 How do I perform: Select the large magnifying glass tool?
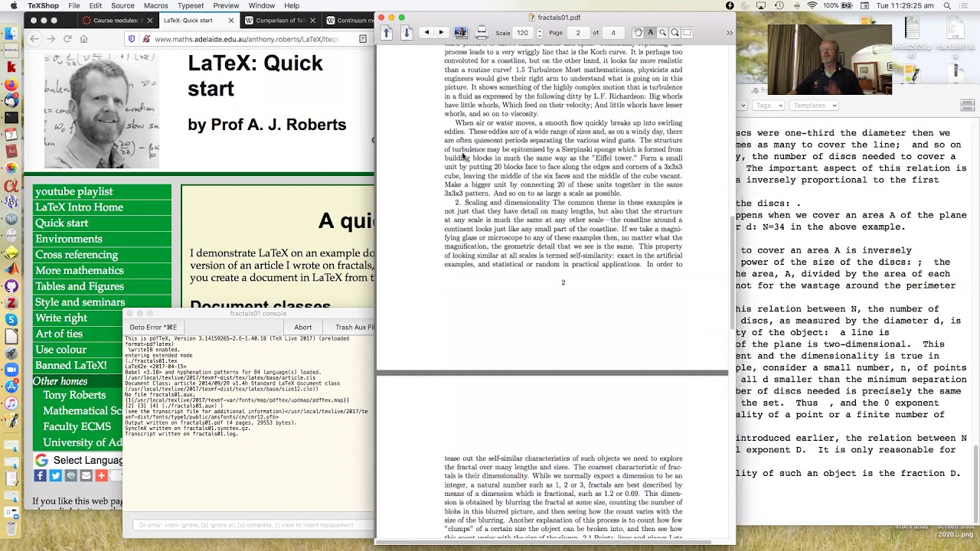(x=675, y=33)
